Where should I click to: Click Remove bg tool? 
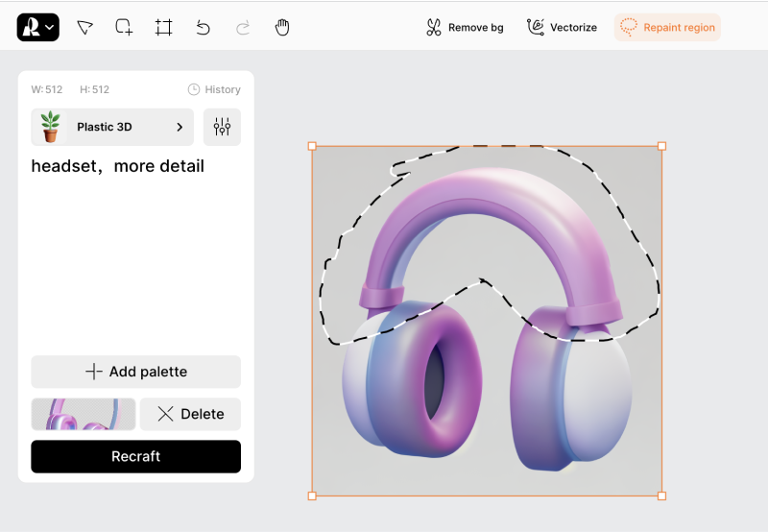tap(465, 28)
